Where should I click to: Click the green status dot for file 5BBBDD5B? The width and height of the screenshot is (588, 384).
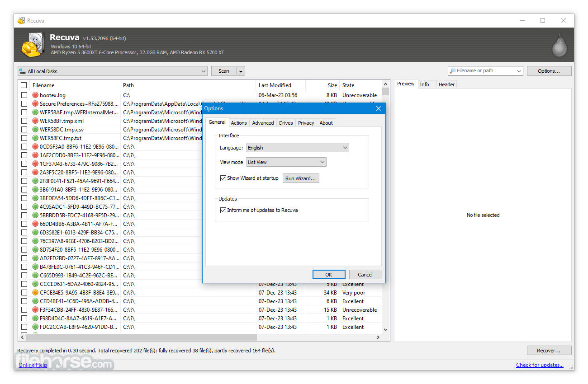35,215
